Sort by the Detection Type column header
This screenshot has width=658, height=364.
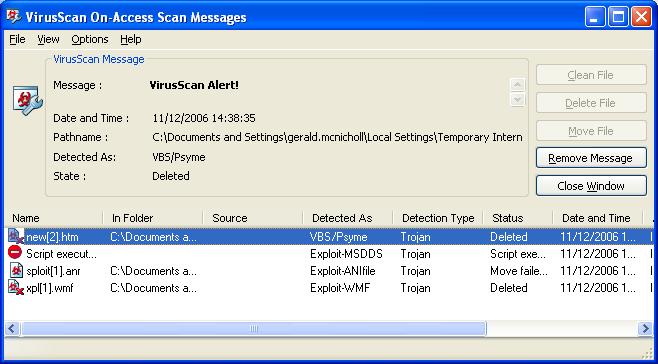coord(438,218)
